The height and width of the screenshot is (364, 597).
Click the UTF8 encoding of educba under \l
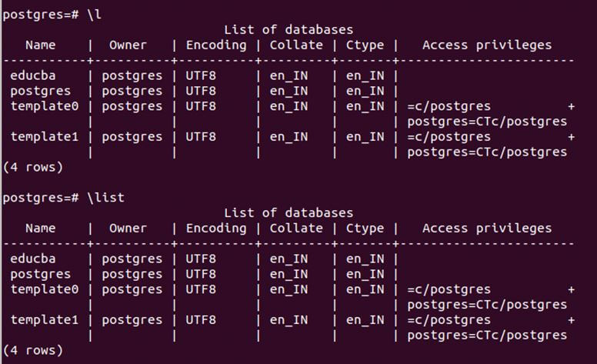click(x=201, y=75)
